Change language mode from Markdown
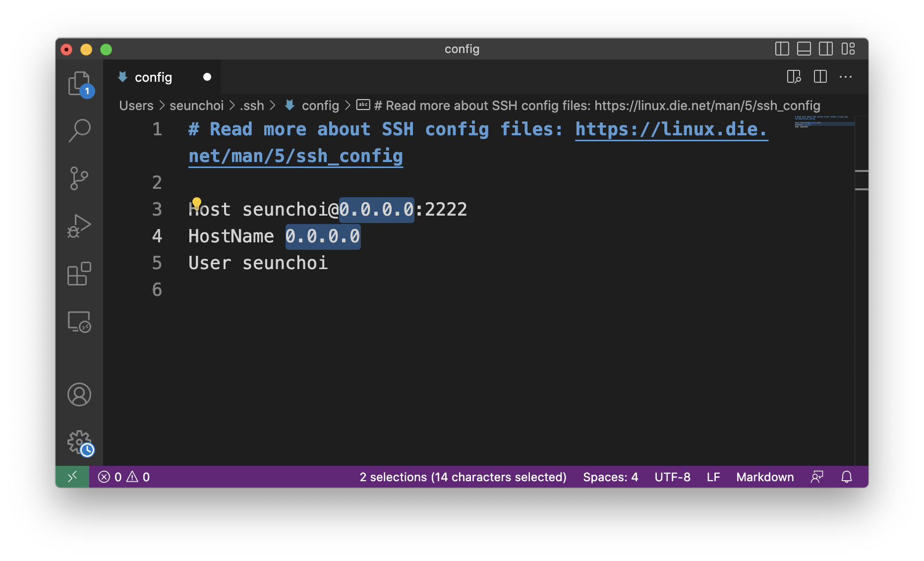The image size is (924, 561). (x=765, y=477)
